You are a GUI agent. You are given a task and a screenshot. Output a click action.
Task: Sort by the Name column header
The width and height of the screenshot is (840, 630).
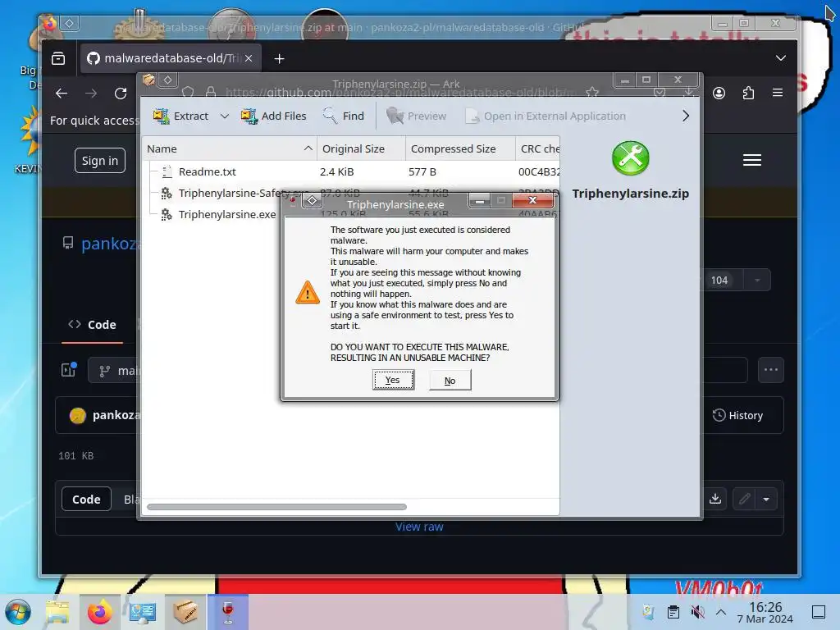click(230, 148)
